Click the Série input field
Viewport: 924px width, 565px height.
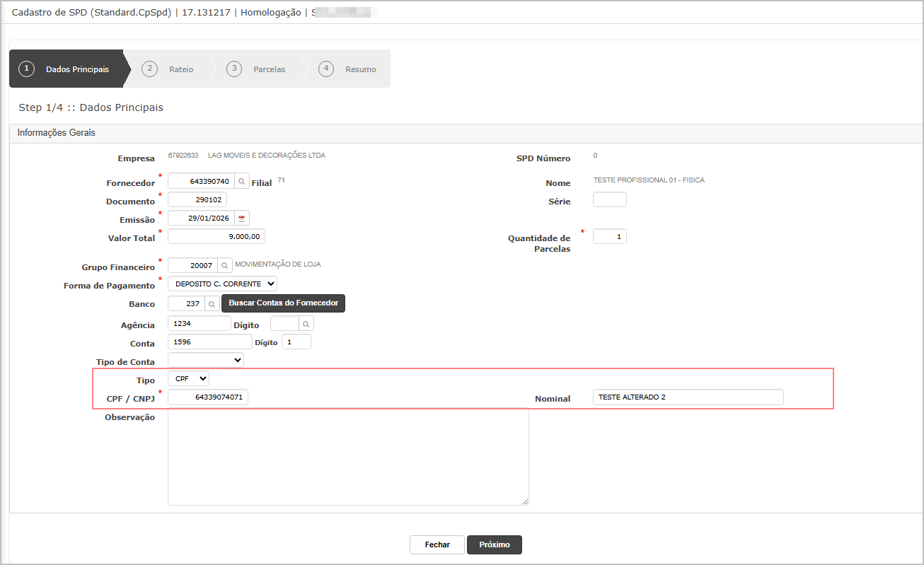pos(609,200)
